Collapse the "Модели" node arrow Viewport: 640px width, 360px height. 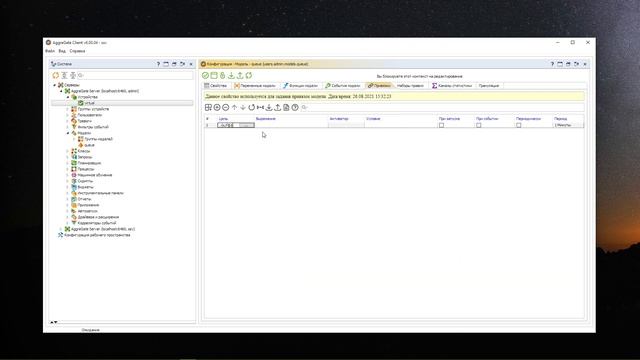[x=68, y=133]
